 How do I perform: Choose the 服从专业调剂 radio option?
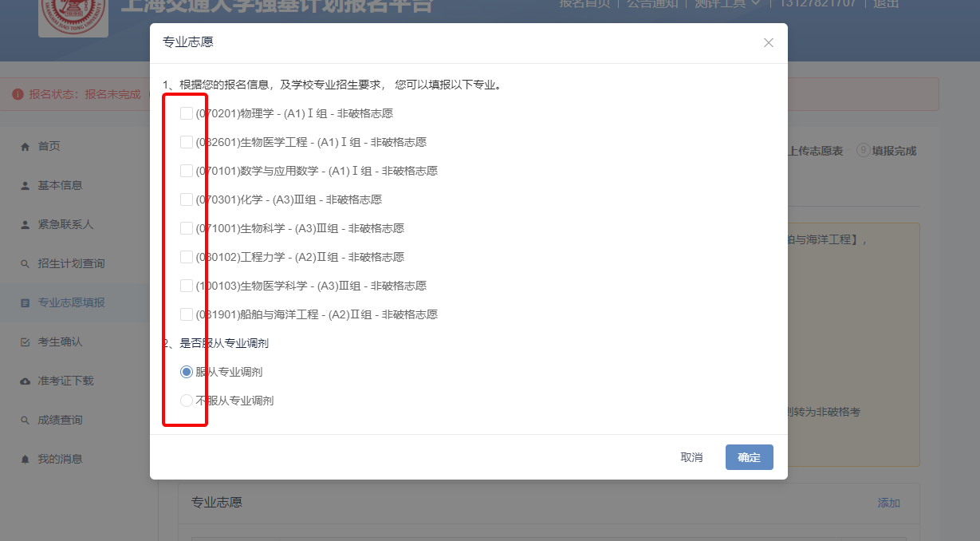point(187,372)
